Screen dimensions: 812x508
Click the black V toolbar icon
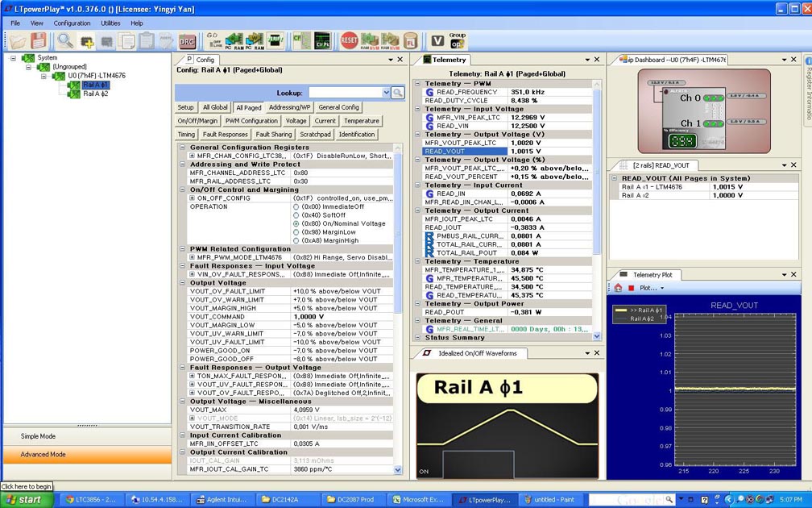coord(437,40)
